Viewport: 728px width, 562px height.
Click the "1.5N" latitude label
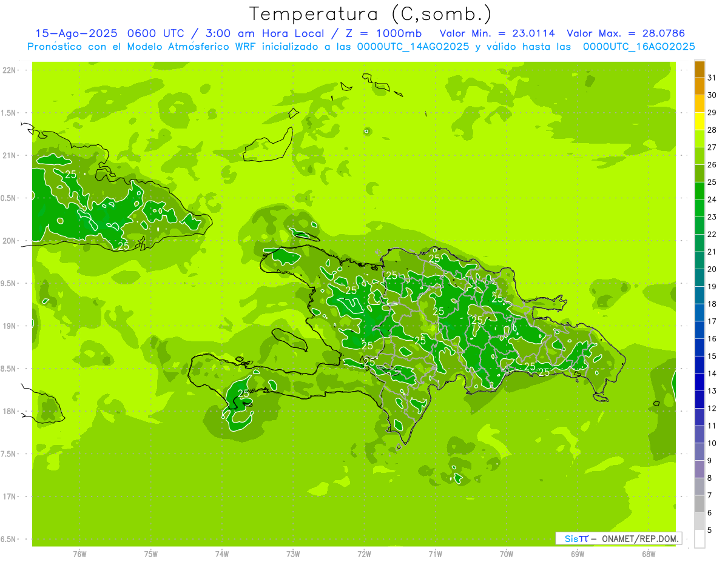tap(10, 113)
